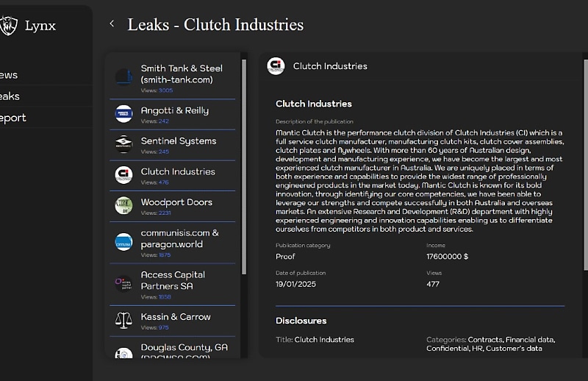The width and height of the screenshot is (588, 381).
Task: Click the Views: 476 count
Action: pyautogui.click(x=155, y=182)
